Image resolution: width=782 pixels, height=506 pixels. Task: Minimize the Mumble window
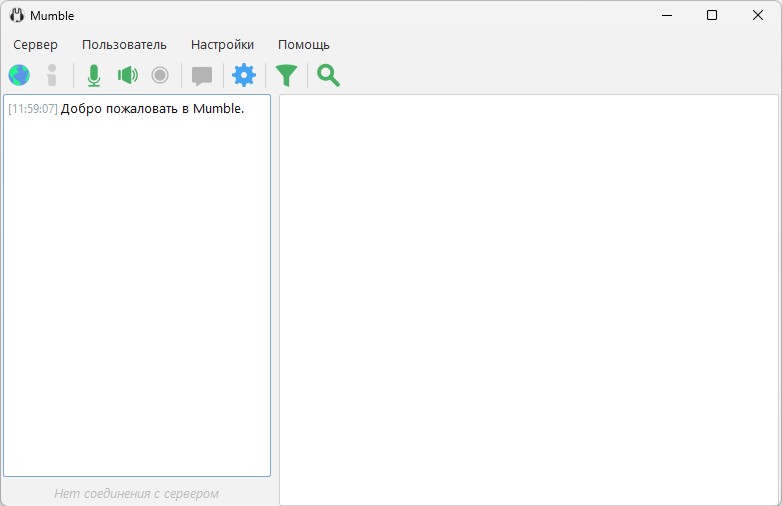[x=665, y=15]
